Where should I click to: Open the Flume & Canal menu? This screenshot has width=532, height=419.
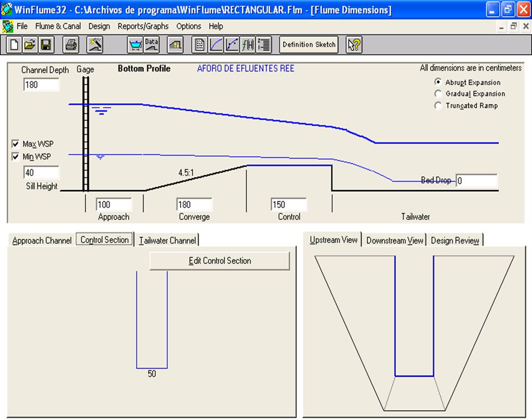[x=58, y=26]
